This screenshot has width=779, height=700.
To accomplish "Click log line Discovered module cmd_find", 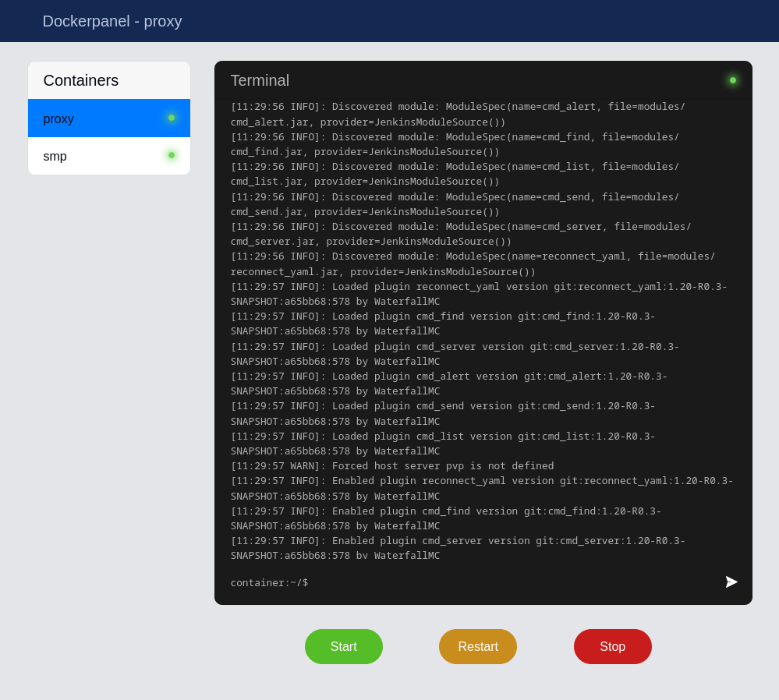I will (455, 144).
